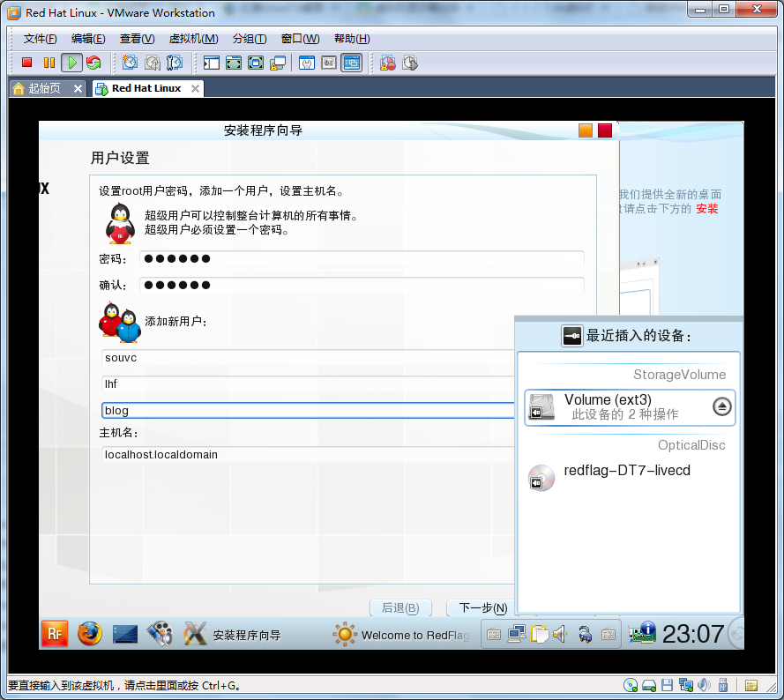This screenshot has height=700, width=784.
Task: Click the green Power On play icon
Action: pos(72,63)
